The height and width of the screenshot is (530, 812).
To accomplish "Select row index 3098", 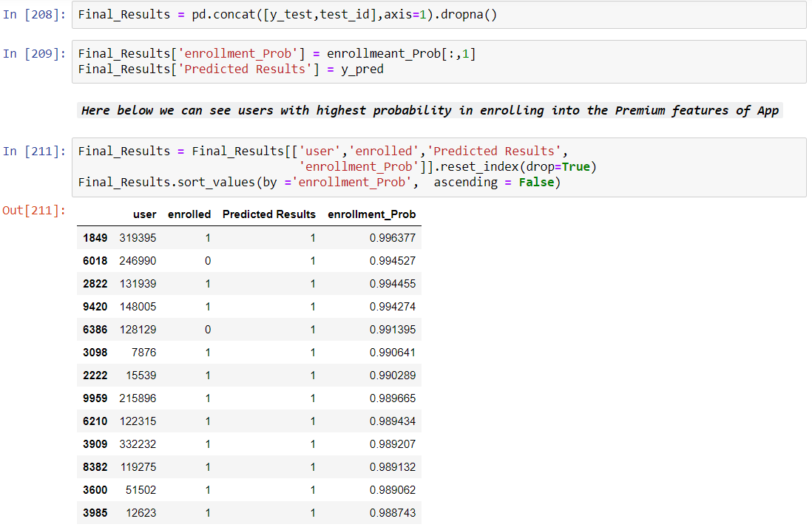I will point(95,353).
